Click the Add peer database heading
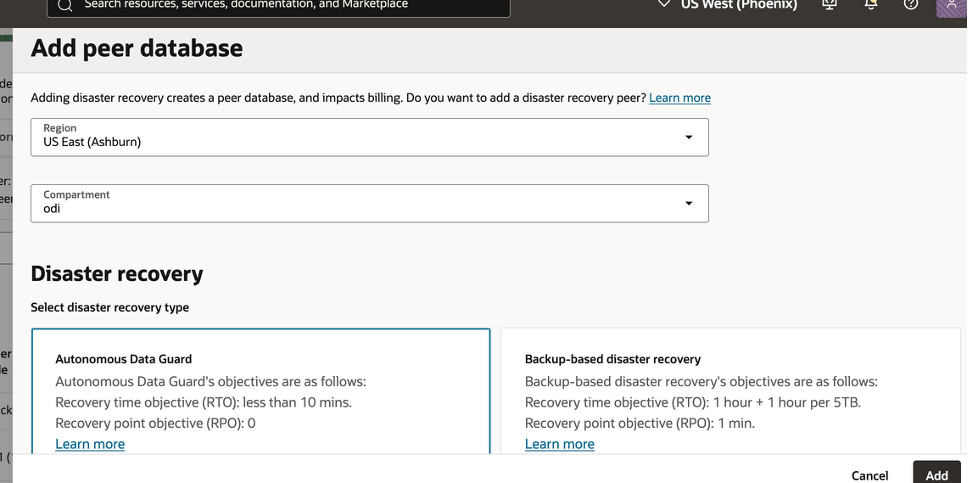Viewport: 968px width, 483px height. [x=136, y=48]
